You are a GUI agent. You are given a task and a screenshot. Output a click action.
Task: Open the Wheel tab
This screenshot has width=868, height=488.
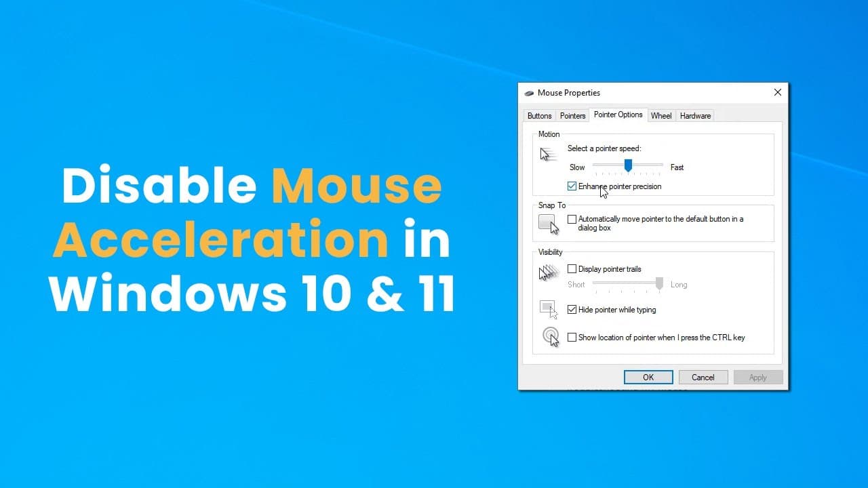click(661, 116)
